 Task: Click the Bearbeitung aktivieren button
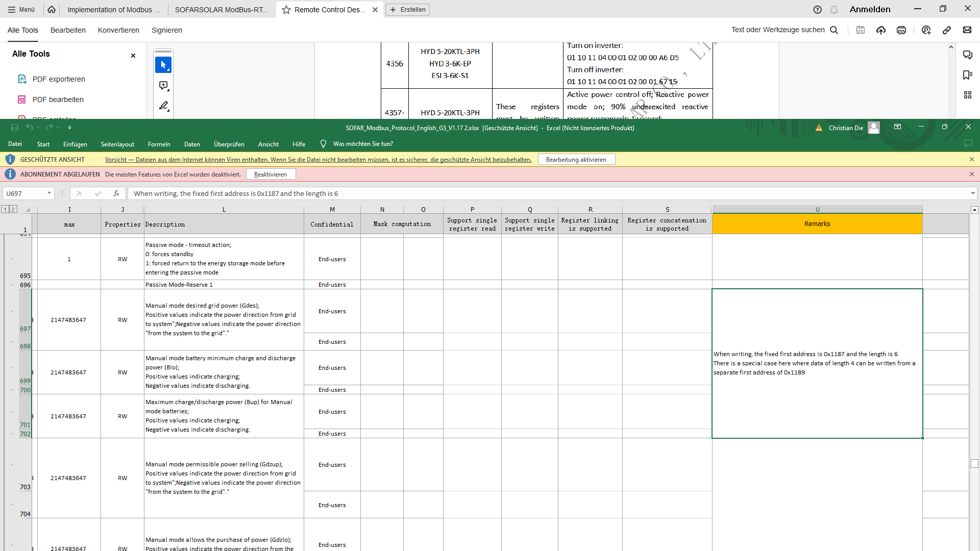point(576,160)
